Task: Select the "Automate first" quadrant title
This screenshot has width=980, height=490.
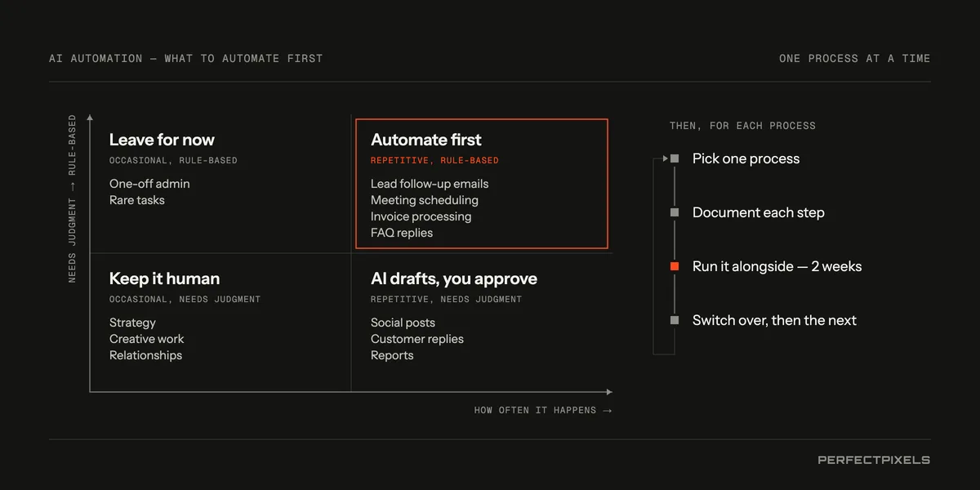Action: click(x=426, y=140)
